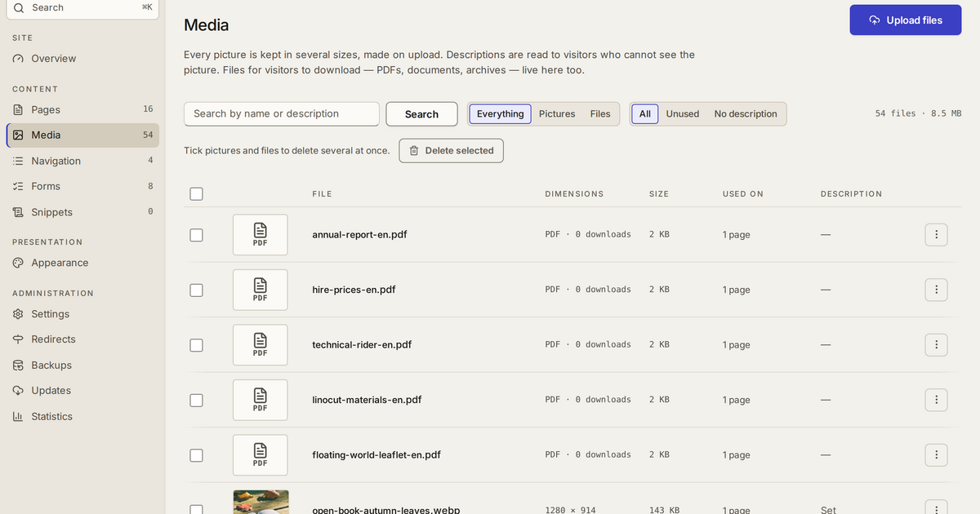Click the Delete selected button
The image size is (980, 514).
click(451, 151)
